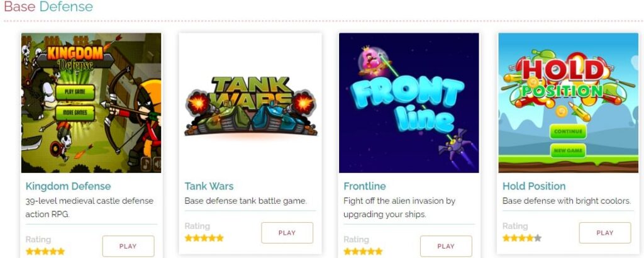Click the Hold Position title link
The width and height of the screenshot is (644, 258).
coord(534,186)
